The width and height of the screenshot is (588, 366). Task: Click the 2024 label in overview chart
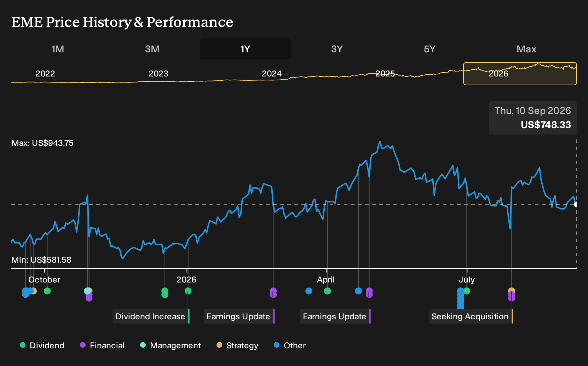pyautogui.click(x=272, y=74)
